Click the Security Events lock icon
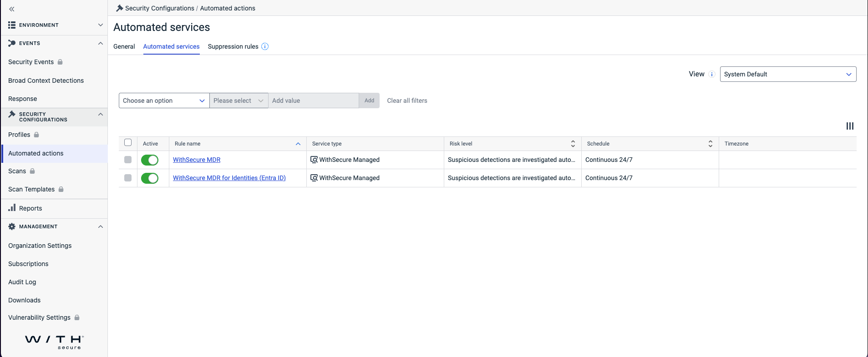 pyautogui.click(x=60, y=62)
